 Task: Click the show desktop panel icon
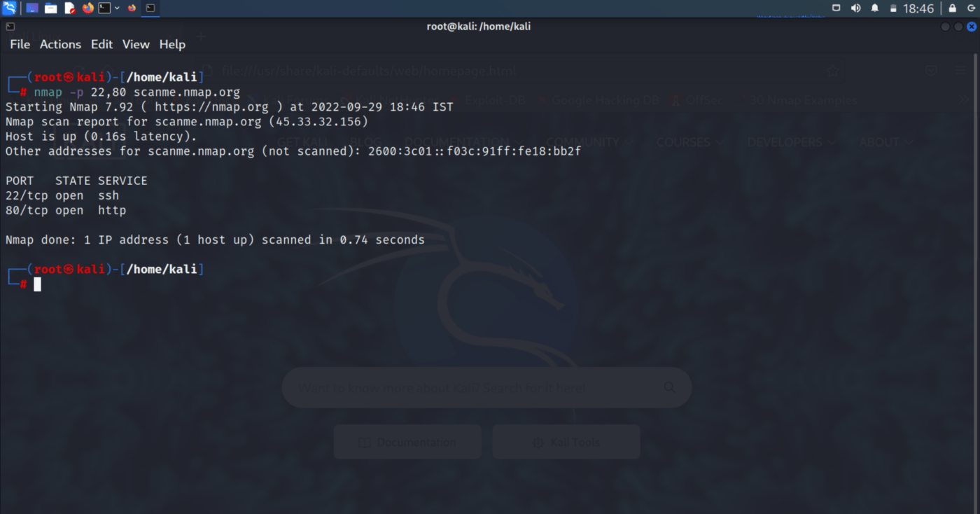tap(32, 8)
